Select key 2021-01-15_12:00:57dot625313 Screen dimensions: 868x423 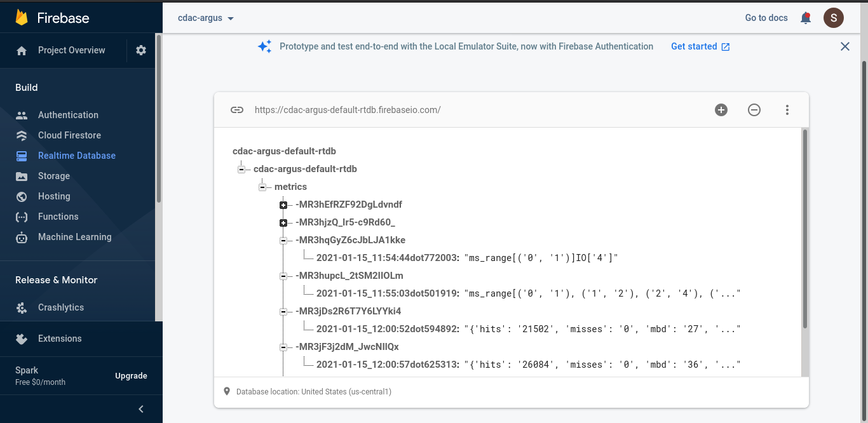point(388,365)
